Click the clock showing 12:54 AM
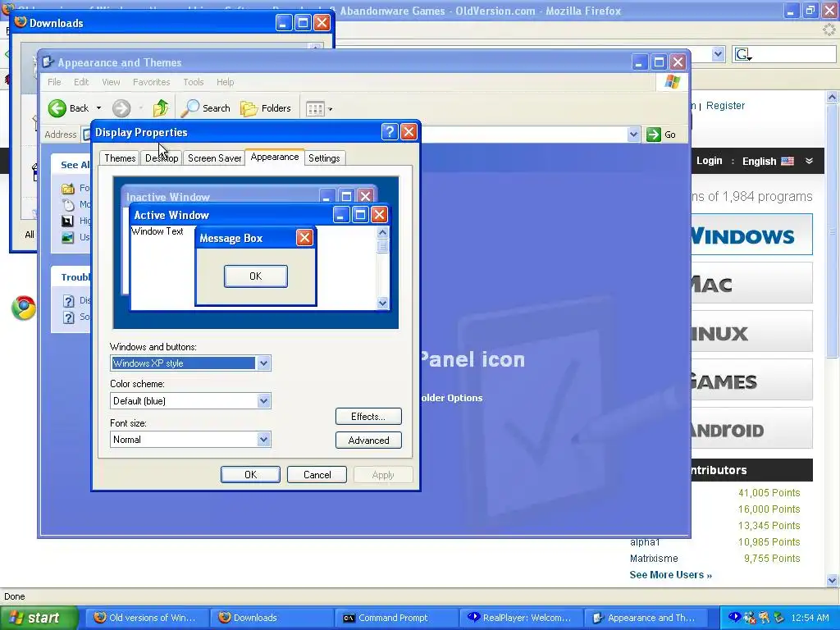 pos(810,618)
